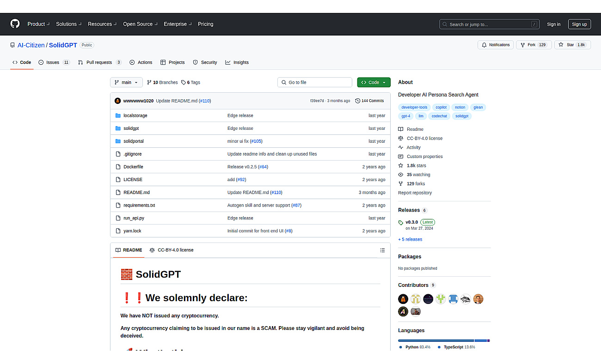The width and height of the screenshot is (601, 364).
Task: Click the GitHub logo icon
Action: pos(15,24)
